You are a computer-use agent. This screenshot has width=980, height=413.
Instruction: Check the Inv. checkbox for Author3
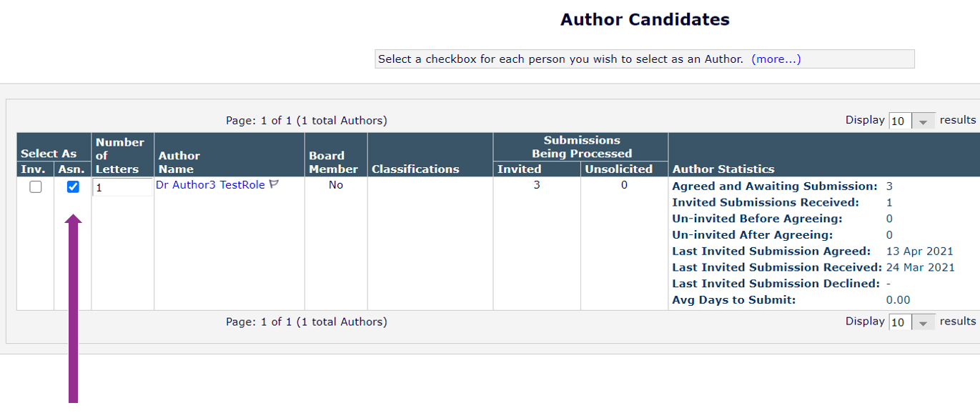(x=35, y=187)
